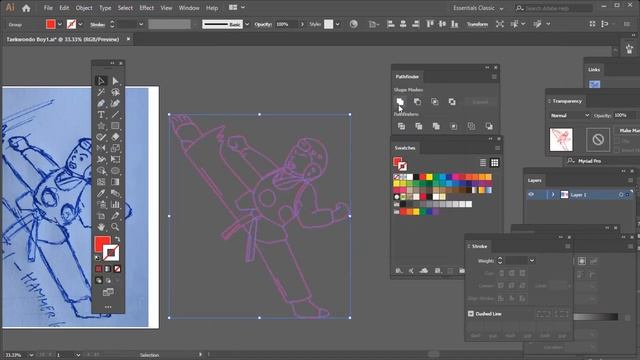640x360 pixels.
Task: Pick the Lasso tool
Action: pyautogui.click(x=115, y=92)
